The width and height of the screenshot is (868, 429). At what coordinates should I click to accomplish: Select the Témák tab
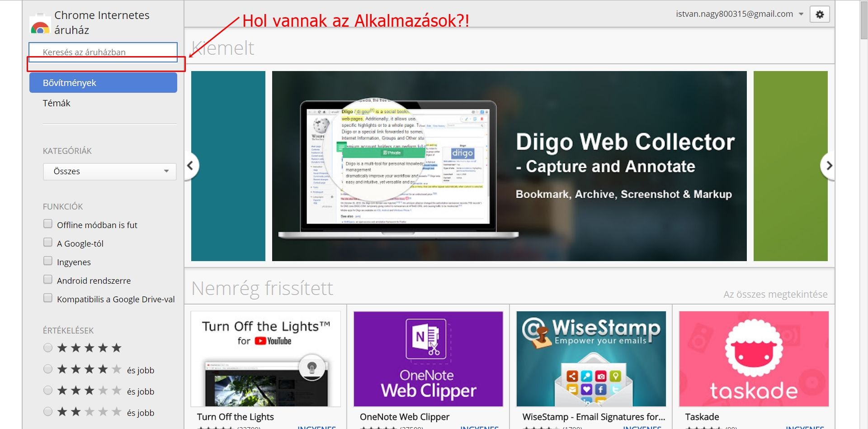pyautogui.click(x=57, y=103)
